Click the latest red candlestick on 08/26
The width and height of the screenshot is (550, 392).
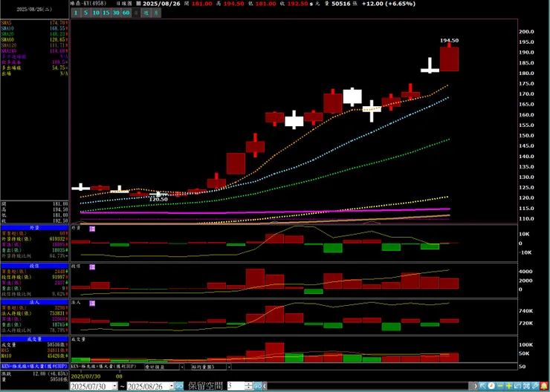tap(450, 59)
